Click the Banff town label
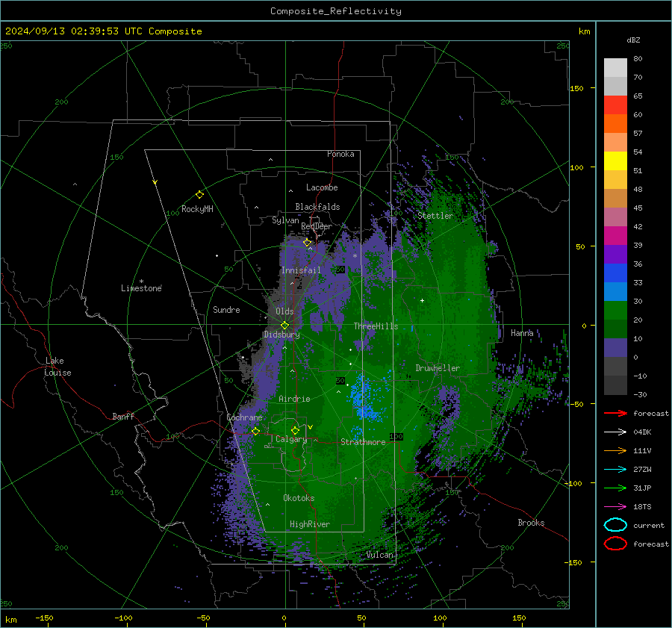This screenshot has height=628, width=672. click(123, 416)
